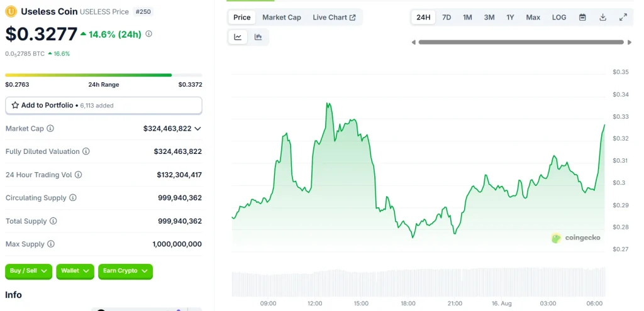Select Max time range

tap(533, 17)
